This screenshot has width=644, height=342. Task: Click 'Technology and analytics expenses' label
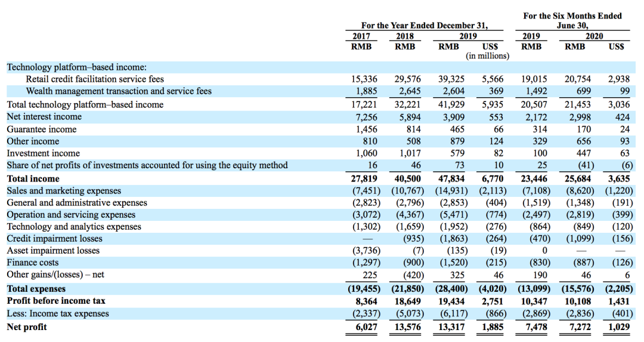point(74,226)
